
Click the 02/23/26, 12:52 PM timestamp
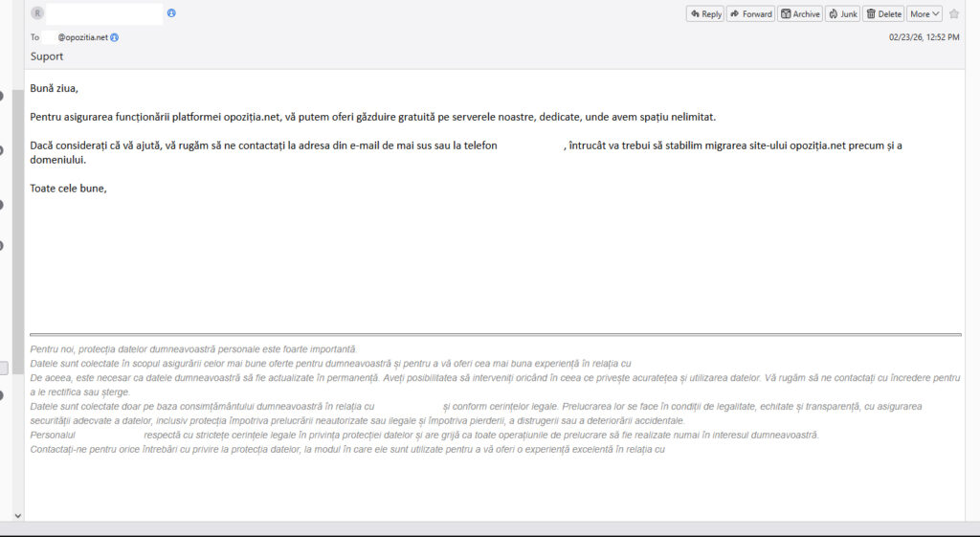pyautogui.click(x=924, y=37)
